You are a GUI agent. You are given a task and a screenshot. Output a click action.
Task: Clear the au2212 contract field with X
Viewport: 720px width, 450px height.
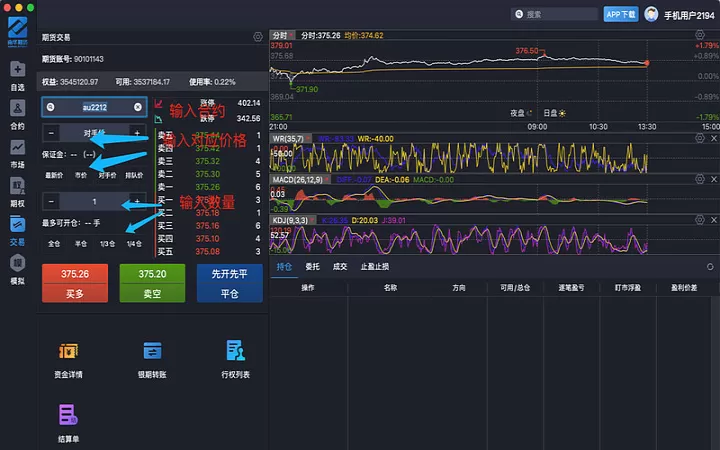pos(138,107)
